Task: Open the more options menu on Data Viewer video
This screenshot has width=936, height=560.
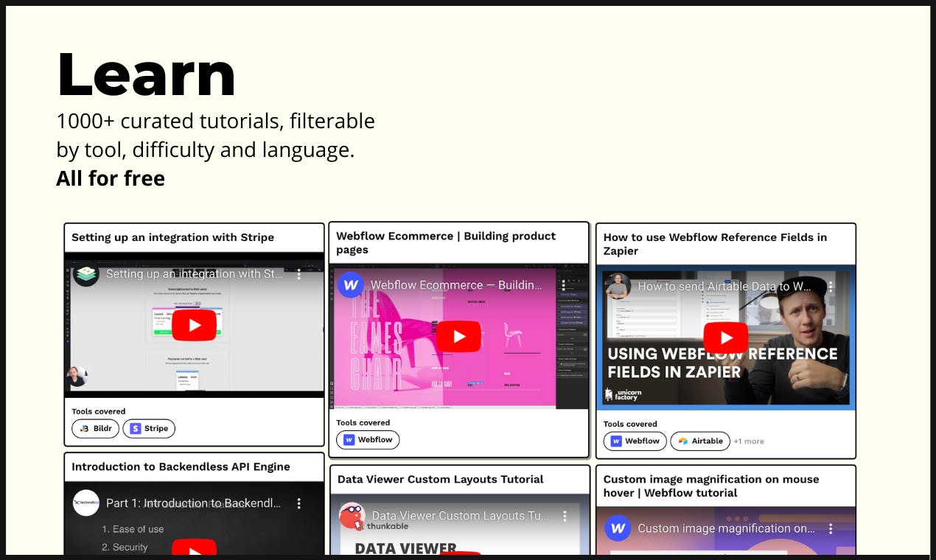Action: 565,516
